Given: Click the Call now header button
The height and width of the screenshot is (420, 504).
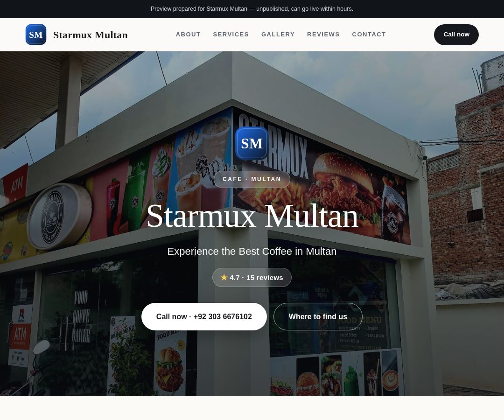Looking at the screenshot, I should (x=456, y=35).
